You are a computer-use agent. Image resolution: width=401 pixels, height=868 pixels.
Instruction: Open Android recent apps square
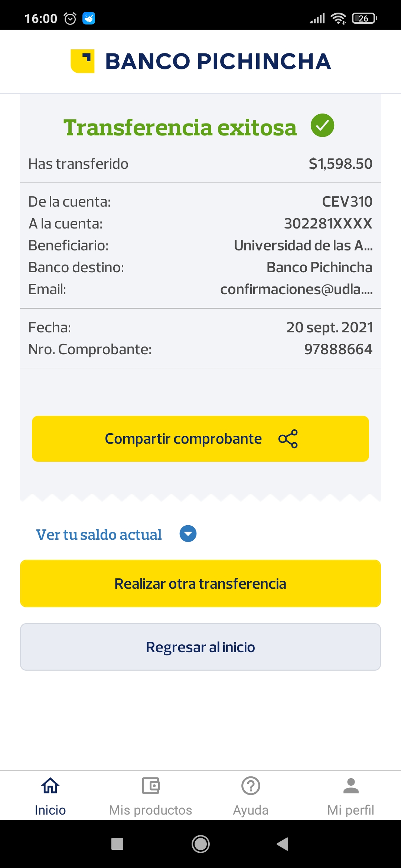[x=117, y=844]
